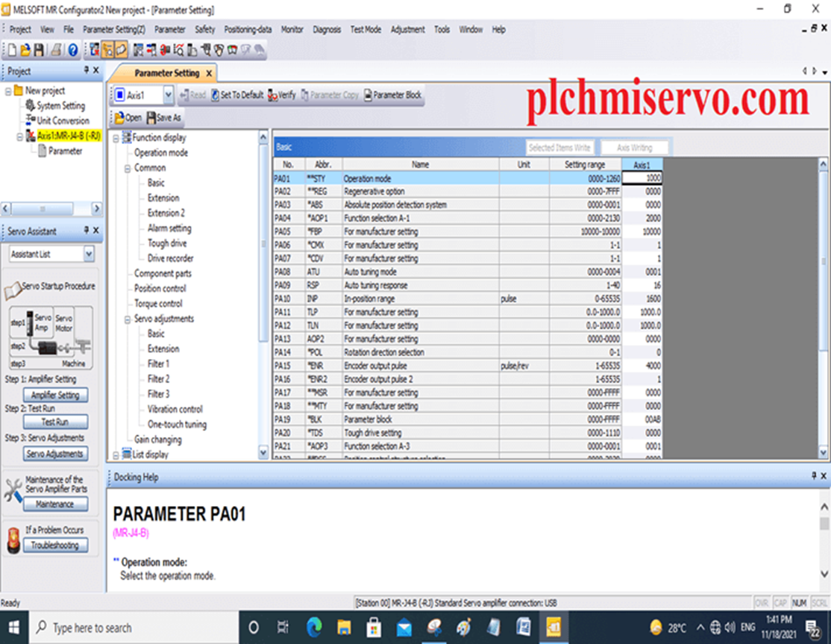831x644 pixels.
Task: Click the open project folder icon in main toolbar
Action: tap(25, 50)
